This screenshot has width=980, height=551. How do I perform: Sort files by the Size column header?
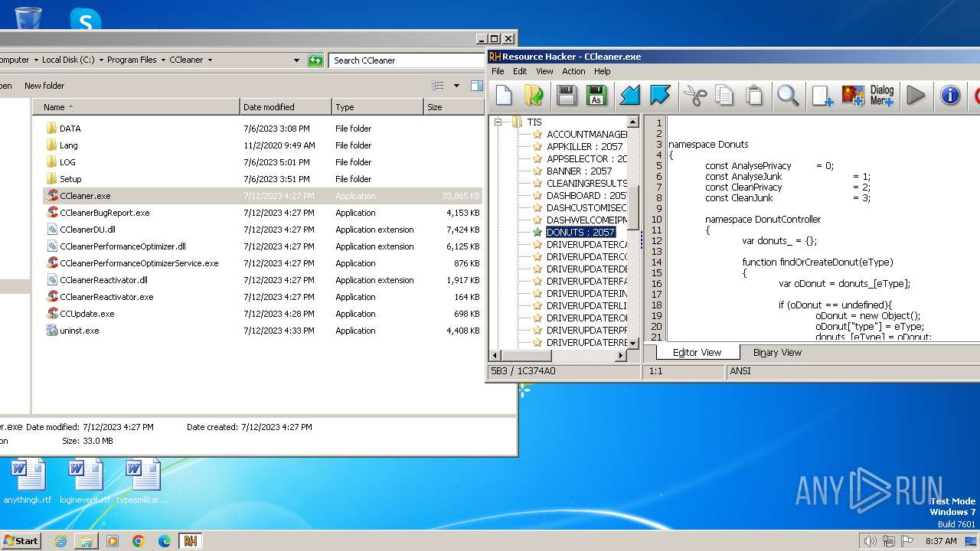point(454,107)
